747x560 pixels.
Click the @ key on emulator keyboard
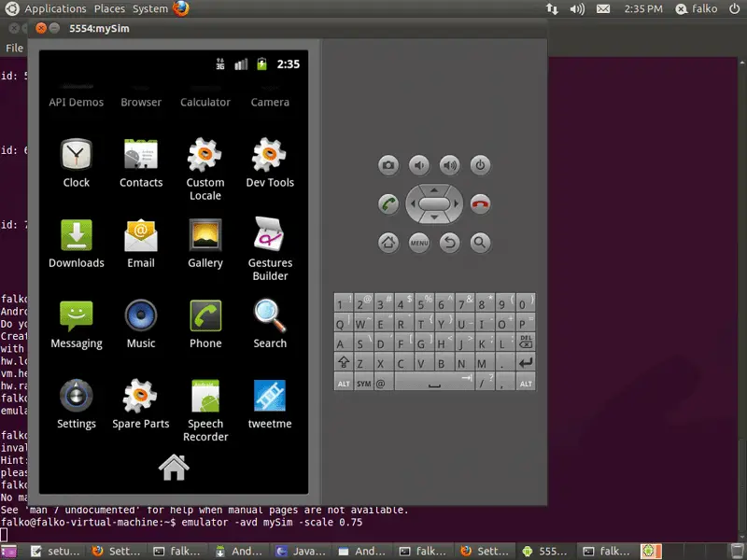point(384,383)
